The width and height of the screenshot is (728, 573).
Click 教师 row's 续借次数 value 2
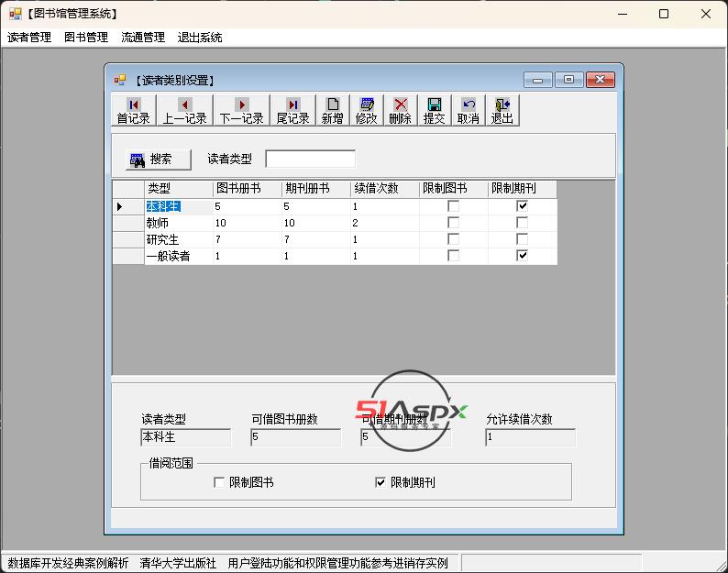(x=385, y=224)
